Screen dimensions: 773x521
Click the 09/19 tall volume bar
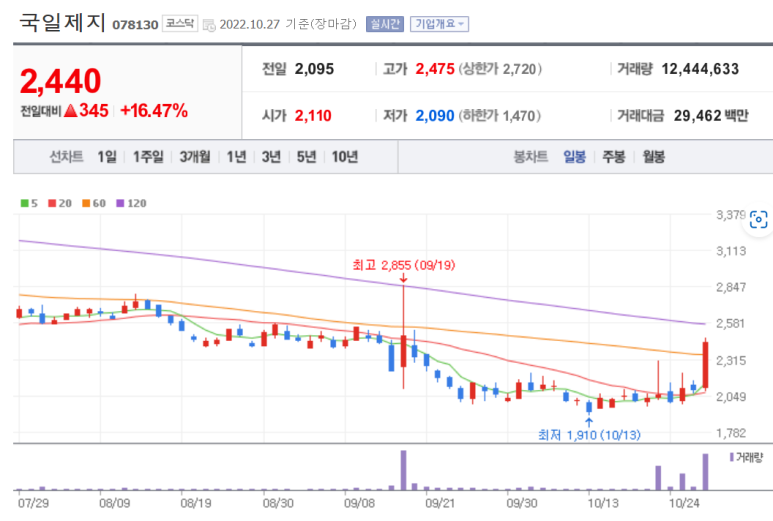point(403,470)
